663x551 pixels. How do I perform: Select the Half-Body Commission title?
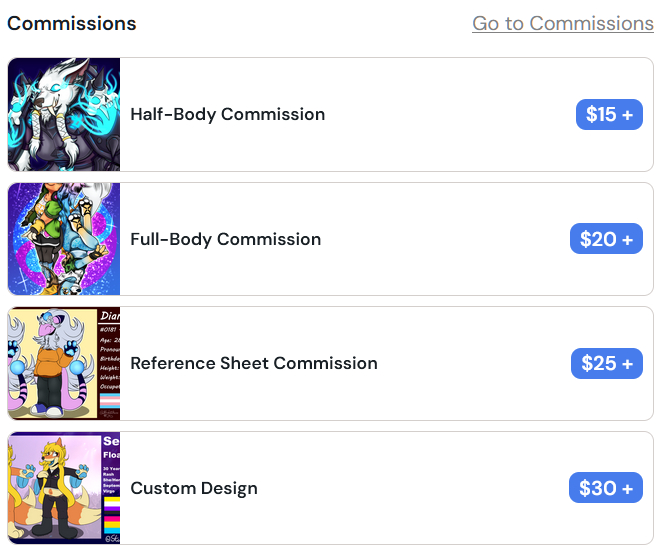227,114
